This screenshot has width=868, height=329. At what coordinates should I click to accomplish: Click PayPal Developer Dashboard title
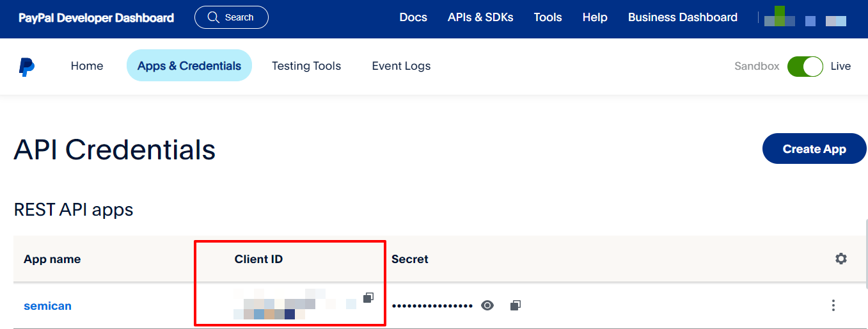96,18
